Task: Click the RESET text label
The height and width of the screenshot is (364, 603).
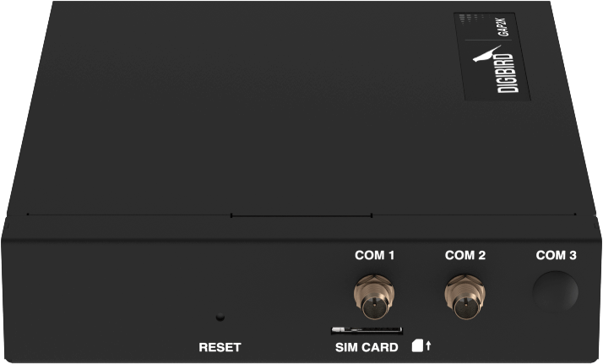Action: (x=220, y=347)
